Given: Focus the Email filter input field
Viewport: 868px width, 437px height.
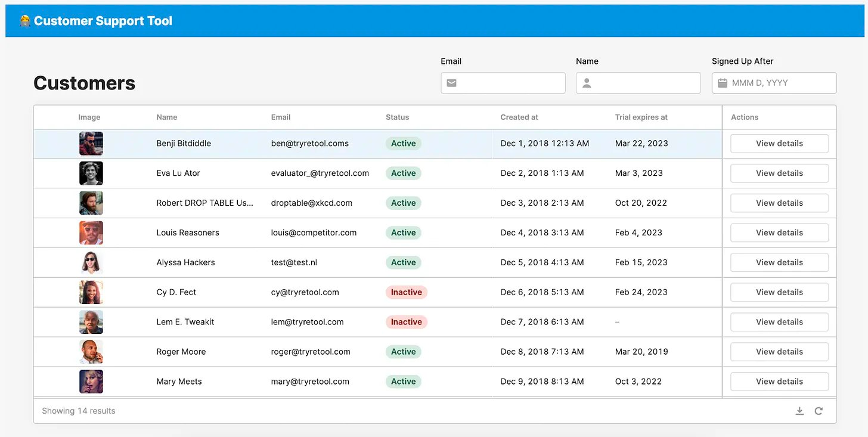Looking at the screenshot, I should coord(503,83).
